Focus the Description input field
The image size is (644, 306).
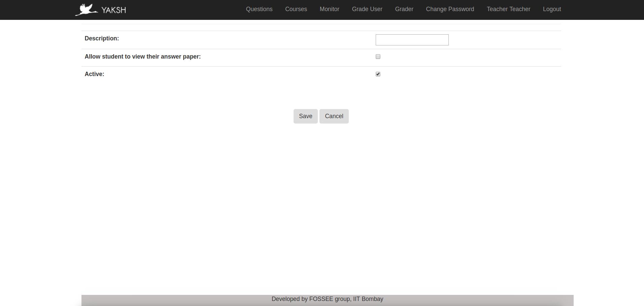(x=412, y=40)
